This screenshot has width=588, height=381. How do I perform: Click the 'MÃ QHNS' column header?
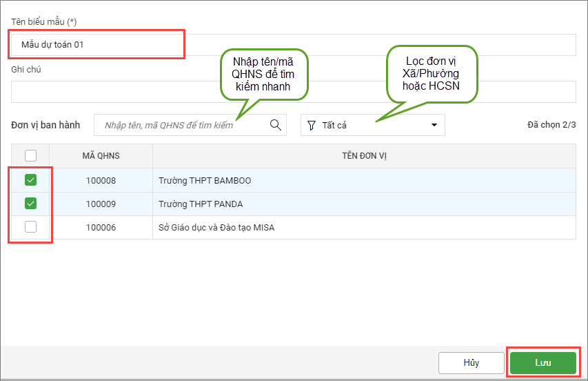coord(101,156)
